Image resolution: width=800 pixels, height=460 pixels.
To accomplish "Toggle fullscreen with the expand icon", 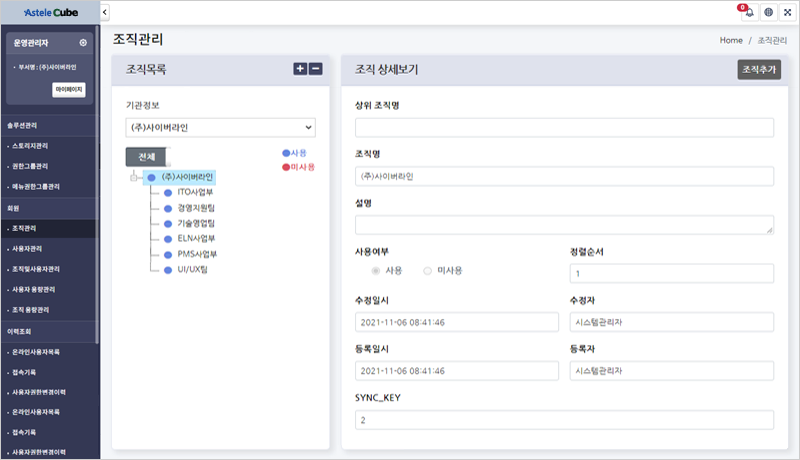I will (x=786, y=12).
